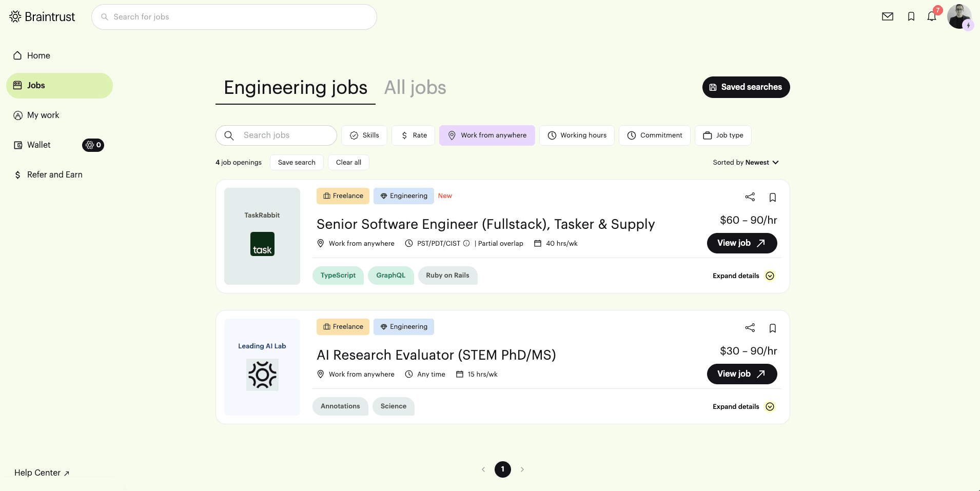Open notifications bell icon
The height and width of the screenshot is (491, 980).
932,16
